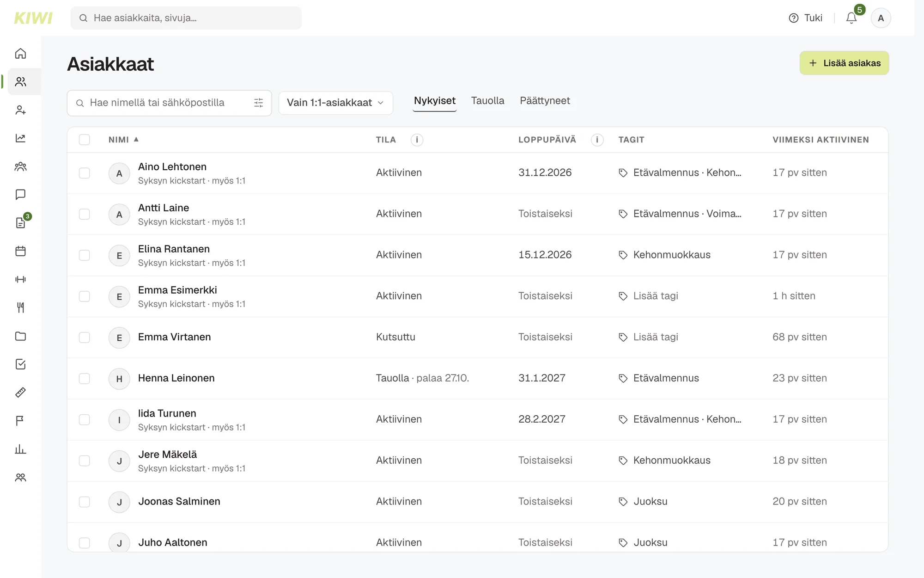Check the box for Elina Rantanen
The width and height of the screenshot is (924, 578).
click(84, 255)
